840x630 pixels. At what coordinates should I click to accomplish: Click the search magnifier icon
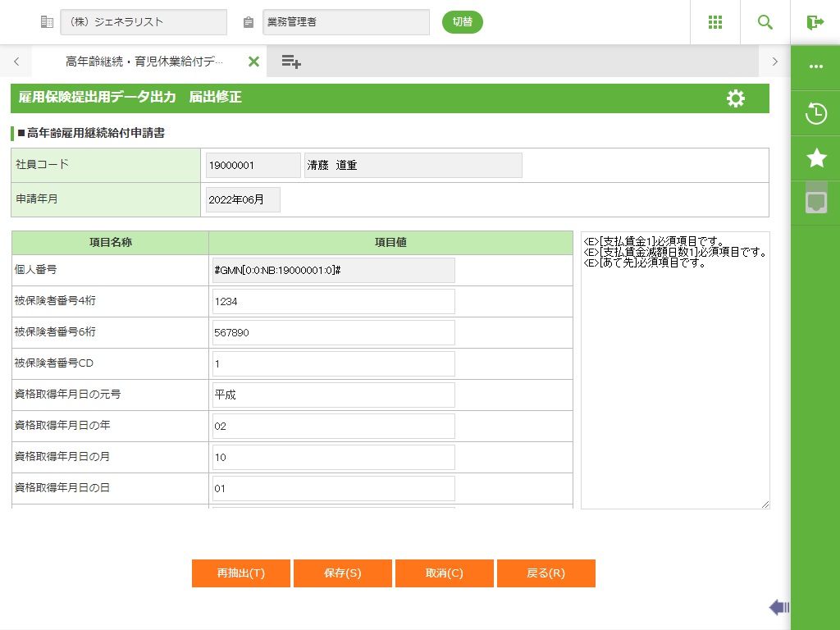click(x=765, y=22)
